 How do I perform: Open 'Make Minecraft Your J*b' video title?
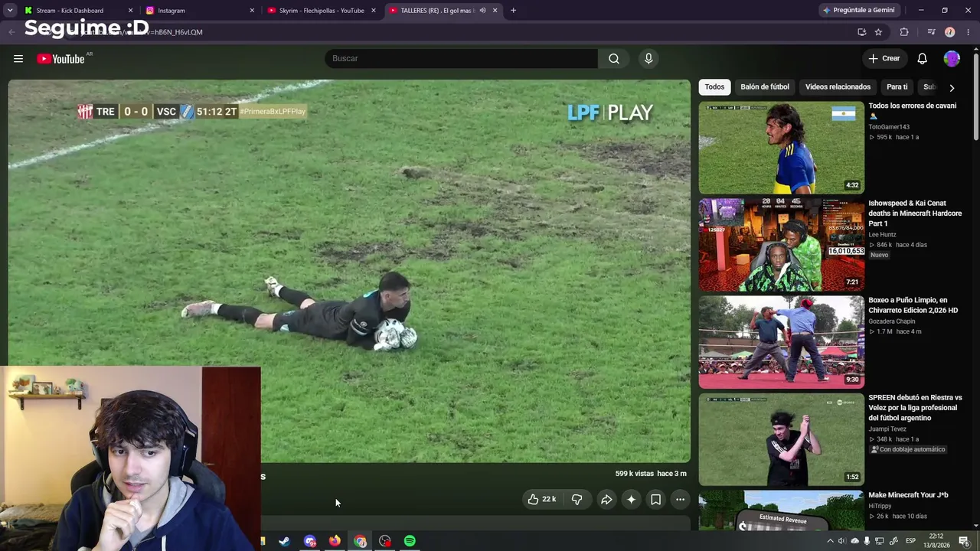(908, 495)
